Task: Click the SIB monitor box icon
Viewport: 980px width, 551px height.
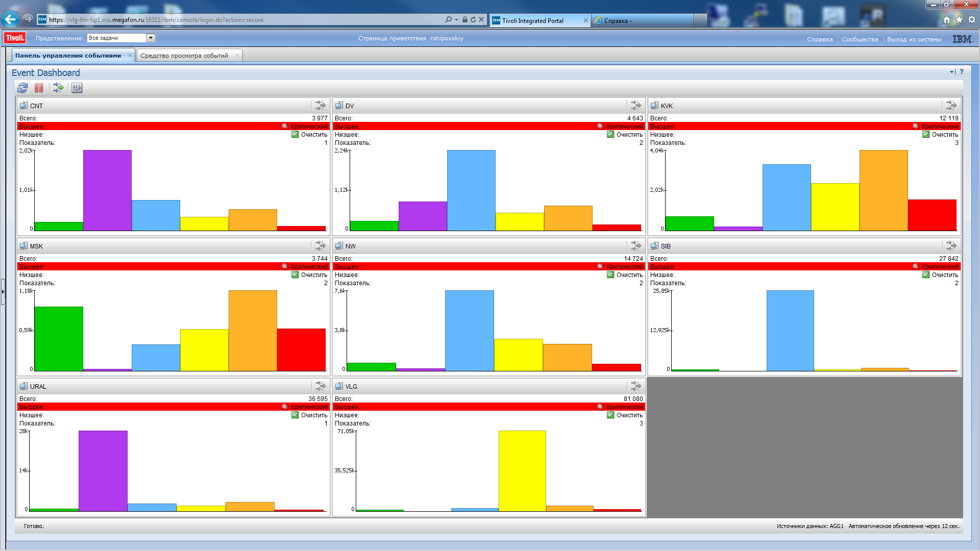Action: coord(654,246)
